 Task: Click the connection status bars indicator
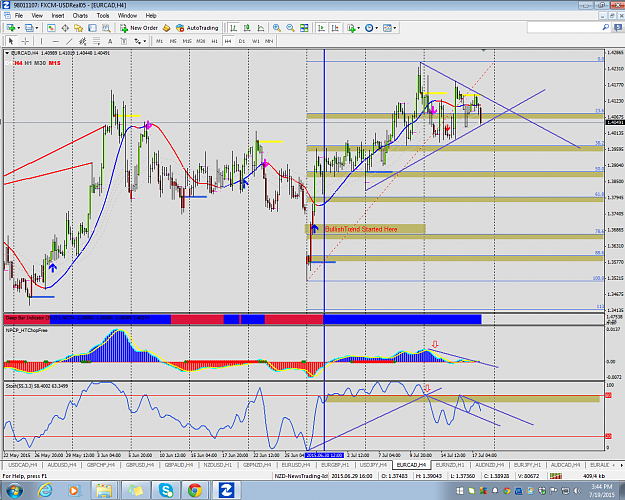tap(556, 476)
